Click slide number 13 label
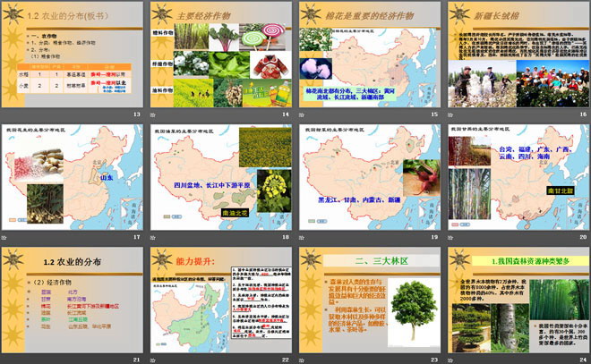591x364 pixels. 137,114
